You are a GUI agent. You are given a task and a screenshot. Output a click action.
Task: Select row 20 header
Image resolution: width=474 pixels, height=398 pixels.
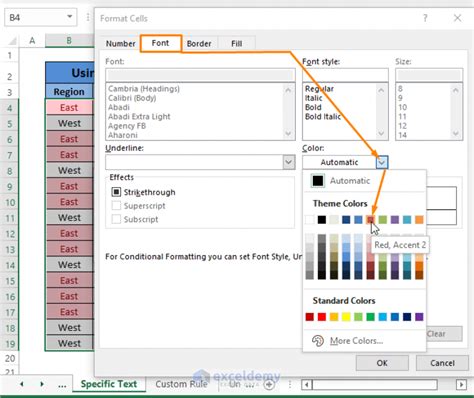click(x=10, y=359)
